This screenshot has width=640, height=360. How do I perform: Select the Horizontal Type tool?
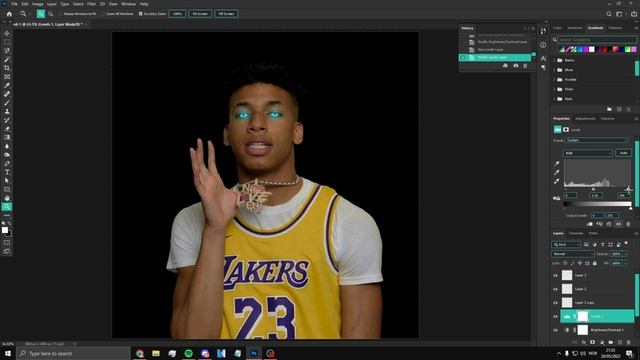[7, 172]
